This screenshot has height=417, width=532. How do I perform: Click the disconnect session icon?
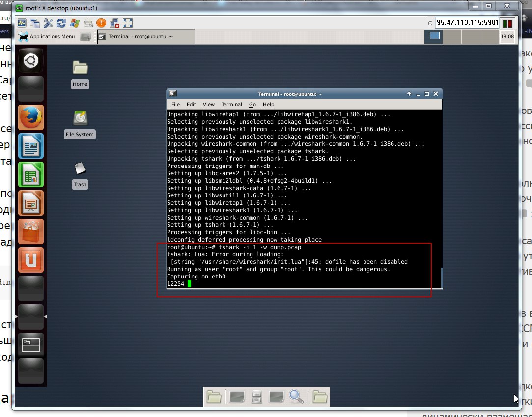click(x=114, y=23)
